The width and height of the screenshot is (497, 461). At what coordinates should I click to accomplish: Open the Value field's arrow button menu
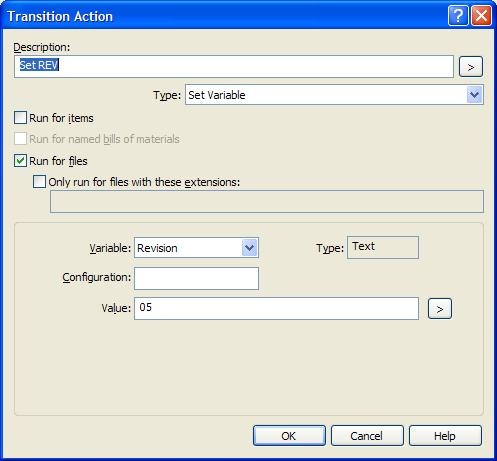[440, 309]
